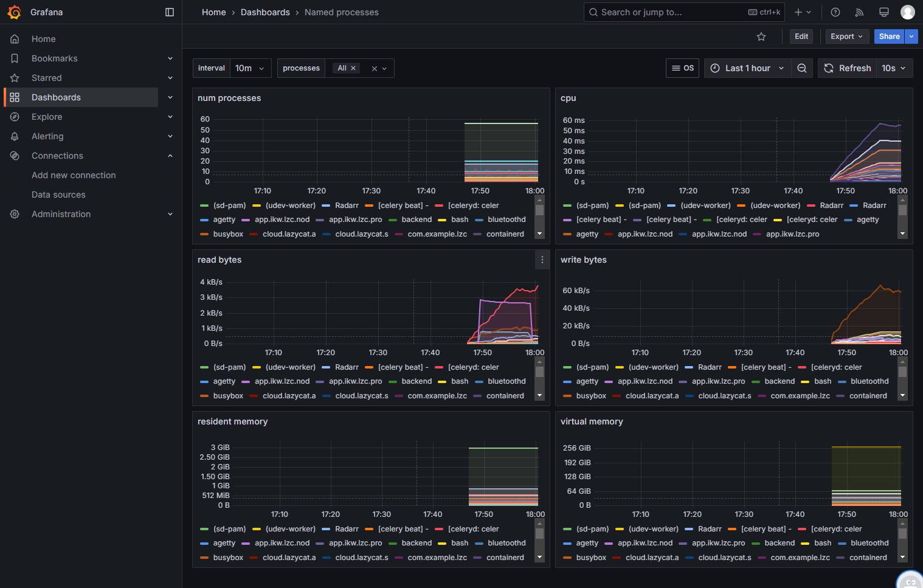Viewport: 923px width, 588px height.
Task: Click the user avatar profile icon
Action: [x=908, y=12]
